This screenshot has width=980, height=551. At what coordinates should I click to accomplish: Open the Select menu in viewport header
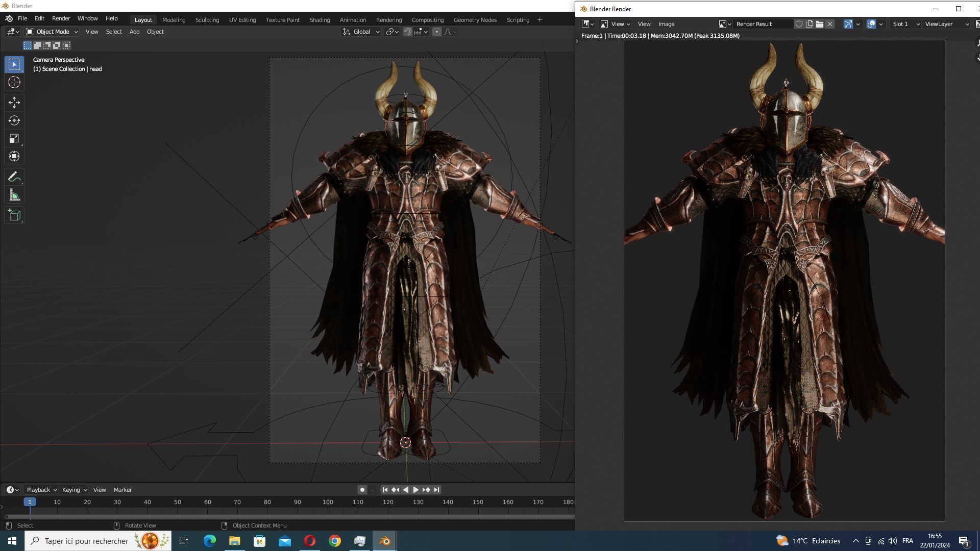(114, 32)
